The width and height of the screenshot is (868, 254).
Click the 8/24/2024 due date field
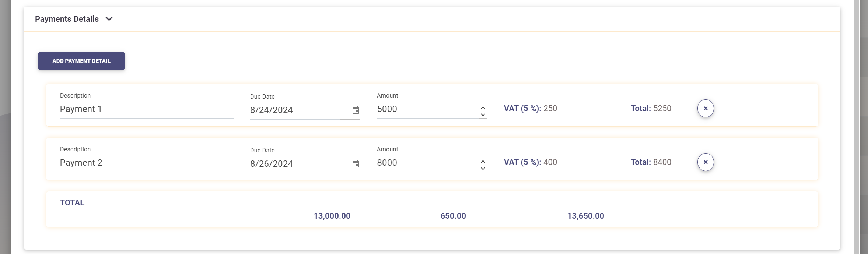click(295, 110)
